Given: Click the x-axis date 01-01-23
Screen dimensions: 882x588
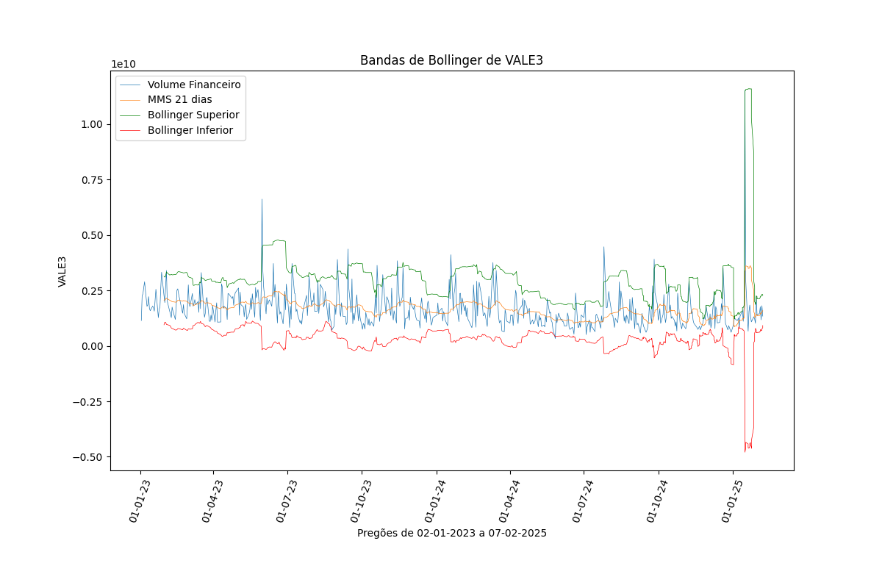Looking at the screenshot, I should coord(139,501).
